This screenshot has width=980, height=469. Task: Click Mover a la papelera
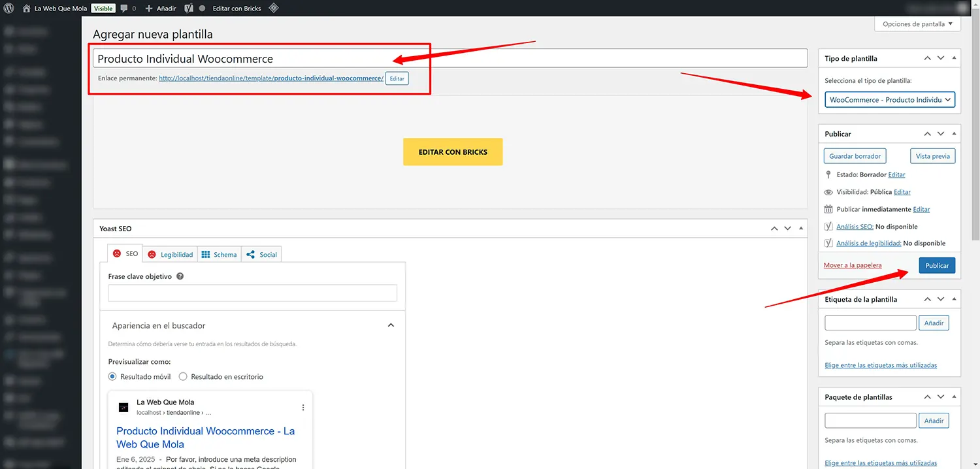click(853, 265)
